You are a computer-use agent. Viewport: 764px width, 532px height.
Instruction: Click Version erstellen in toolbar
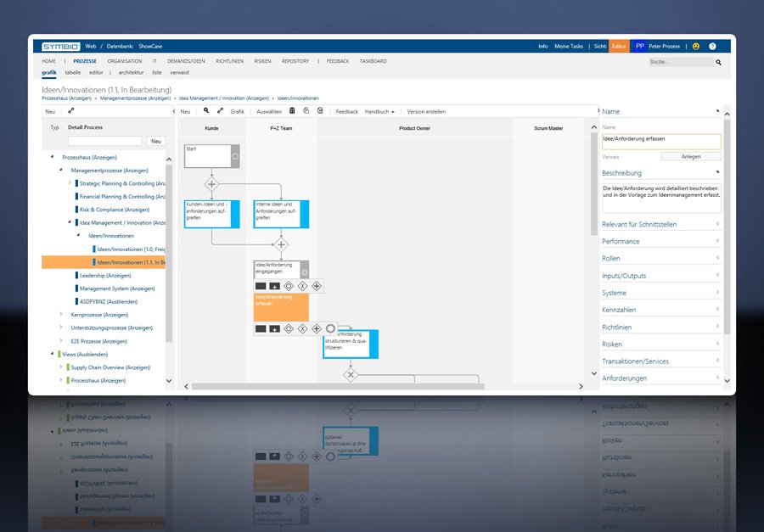click(426, 111)
